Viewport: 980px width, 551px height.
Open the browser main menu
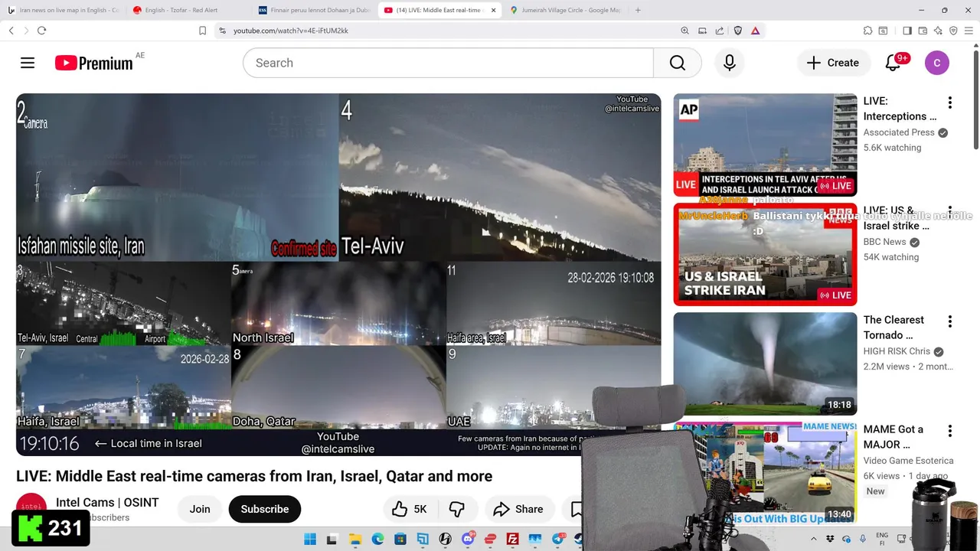tap(969, 31)
